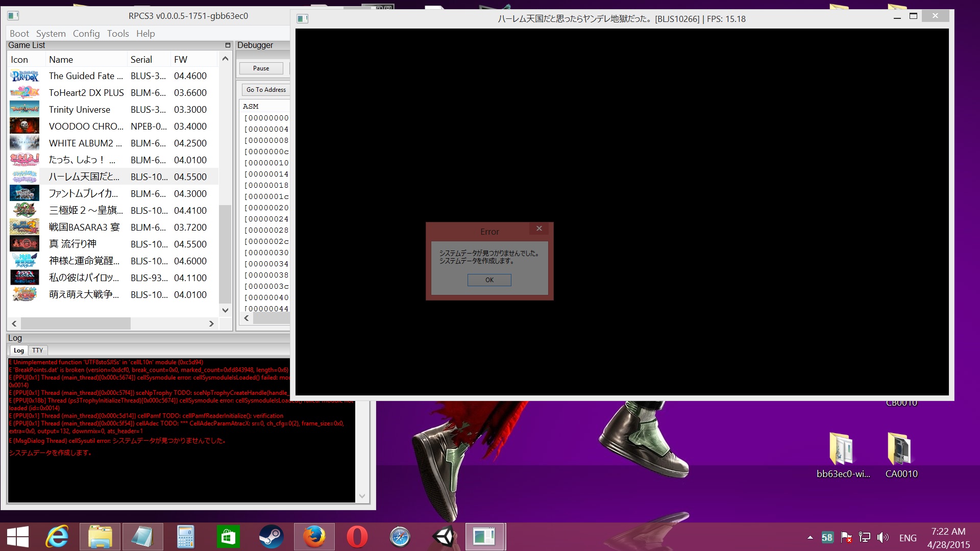Select the ToHeart2 DX PLUS icon
The height and width of the screenshot is (551, 980).
24,92
